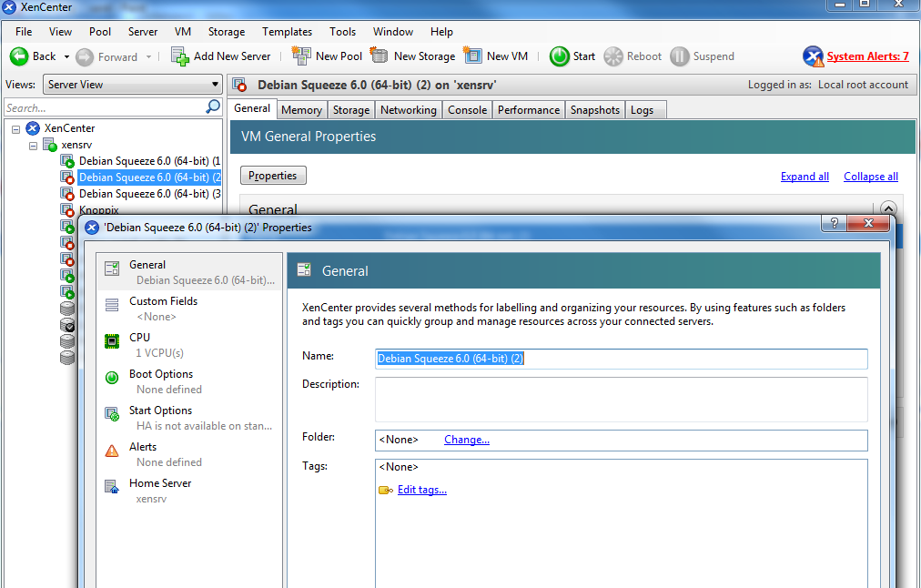921x588 pixels.
Task: Click the Add New Server icon
Action: pyautogui.click(x=179, y=56)
